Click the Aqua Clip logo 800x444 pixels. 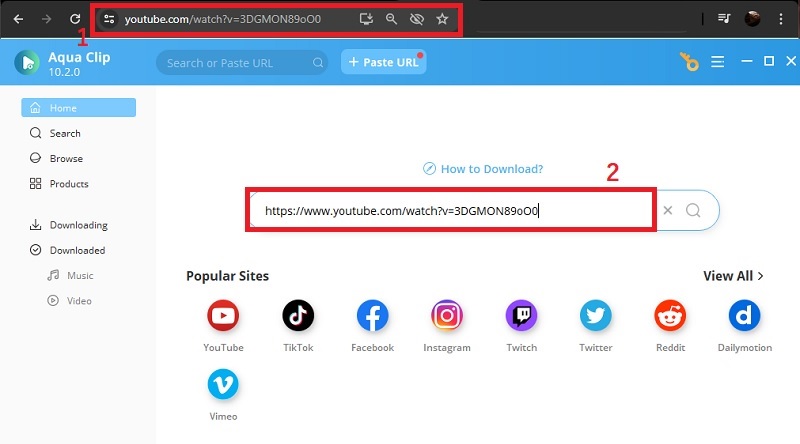(x=27, y=63)
